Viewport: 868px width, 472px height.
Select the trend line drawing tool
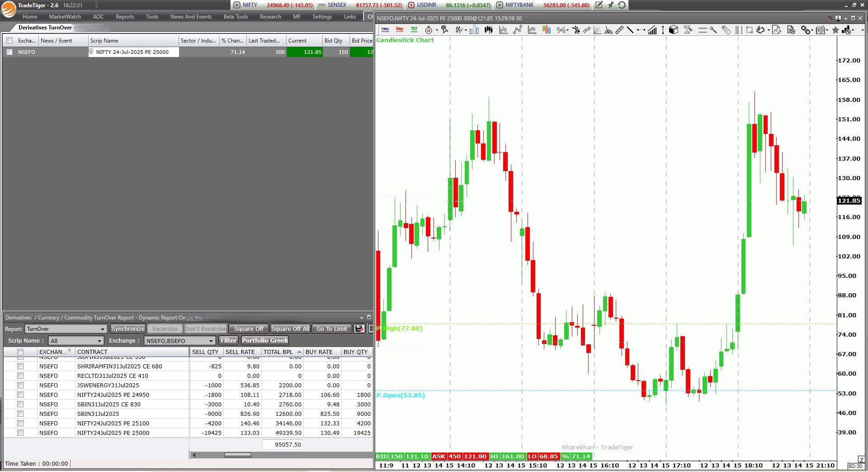[630, 30]
